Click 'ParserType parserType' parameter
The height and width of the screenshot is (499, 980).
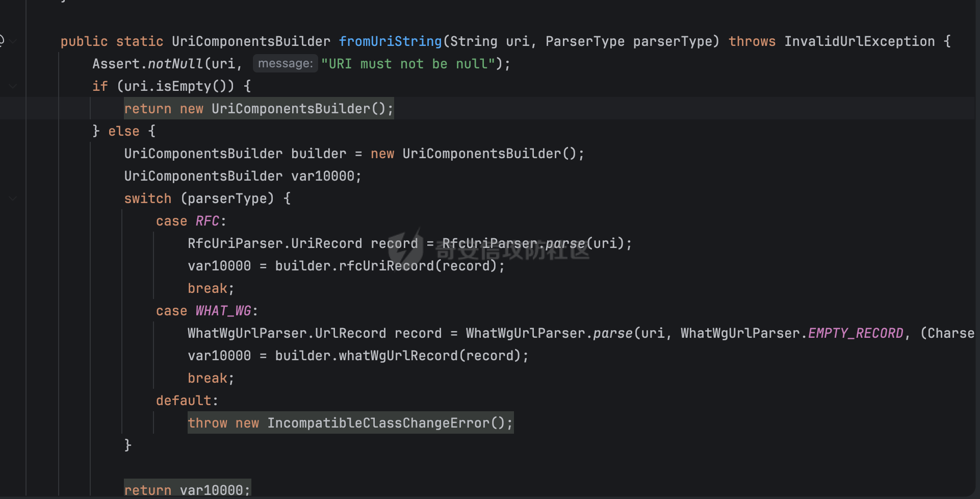[628, 41]
